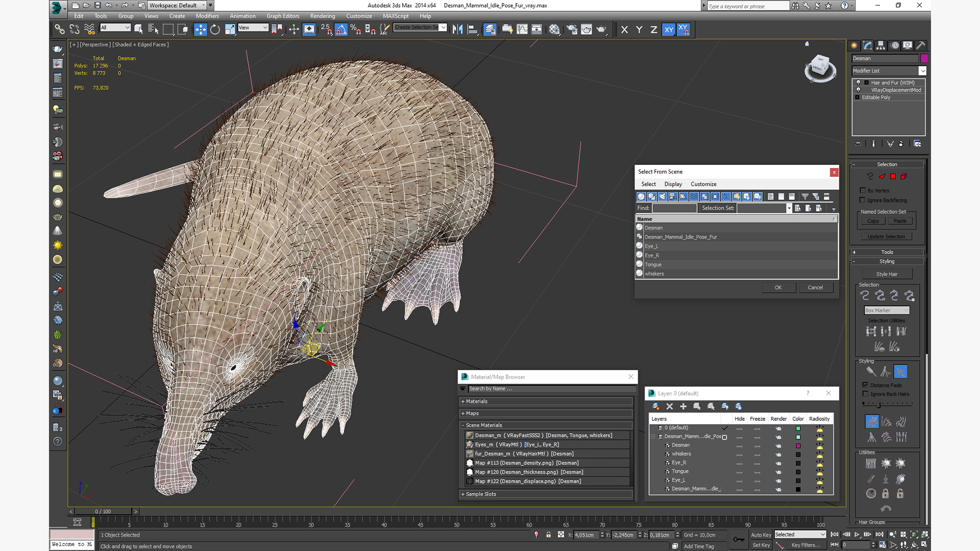Click the Update Selection button
Image resolution: width=980 pixels, height=551 pixels.
(x=886, y=237)
